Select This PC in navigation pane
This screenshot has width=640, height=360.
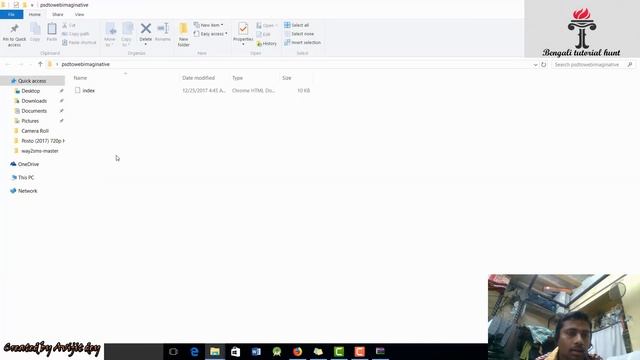[x=26, y=178]
